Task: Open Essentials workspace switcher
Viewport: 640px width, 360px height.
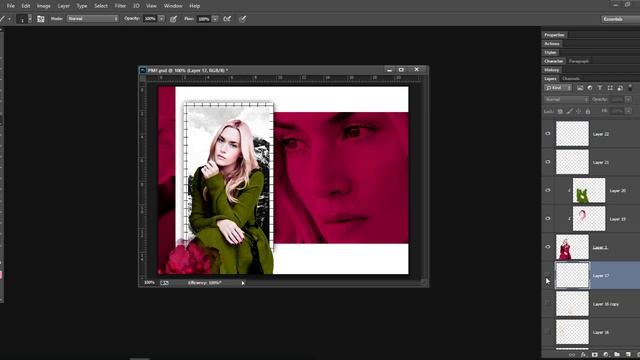Action: [620, 19]
